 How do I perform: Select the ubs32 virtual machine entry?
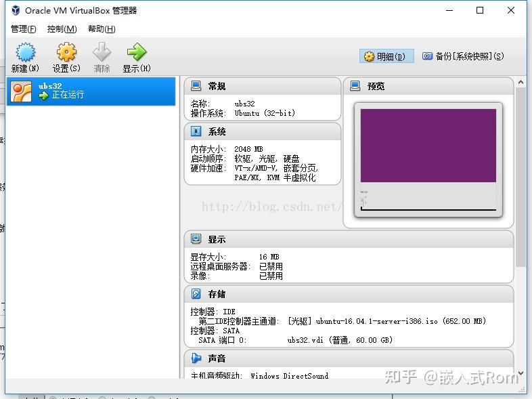point(91,91)
